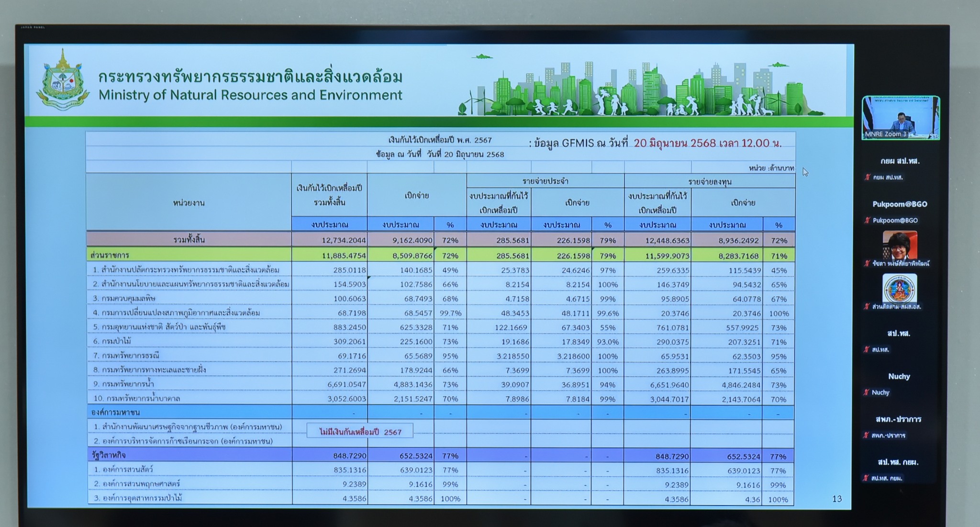Click value 6,691.0547 in กรมทรัพยากรน้ำ row

(x=346, y=384)
